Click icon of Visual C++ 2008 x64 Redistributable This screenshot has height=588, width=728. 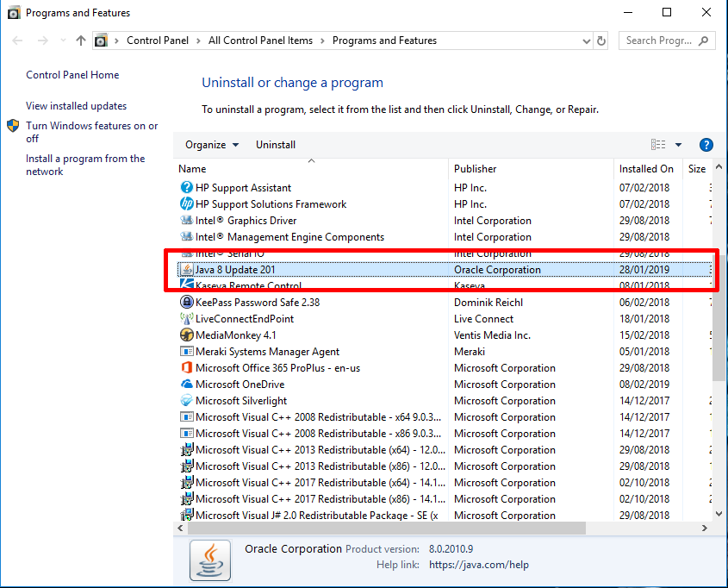[186, 417]
